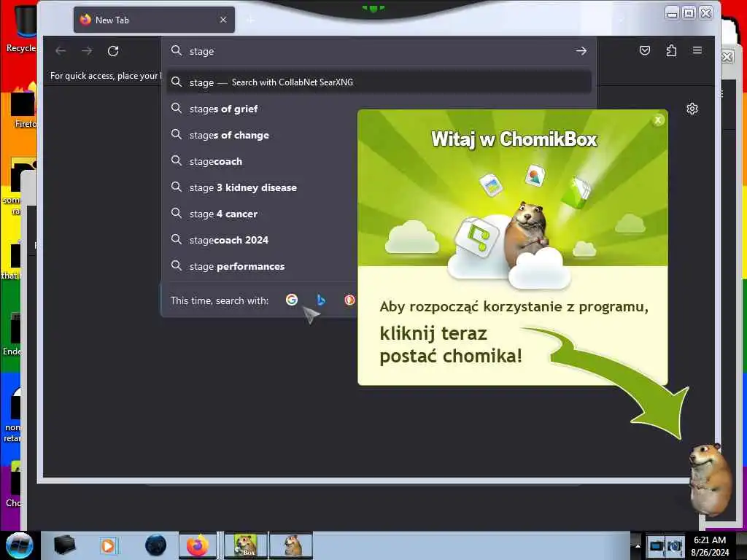The width and height of the screenshot is (747, 560).
Task: Open the dark globe taskbar icon
Action: (x=156, y=545)
